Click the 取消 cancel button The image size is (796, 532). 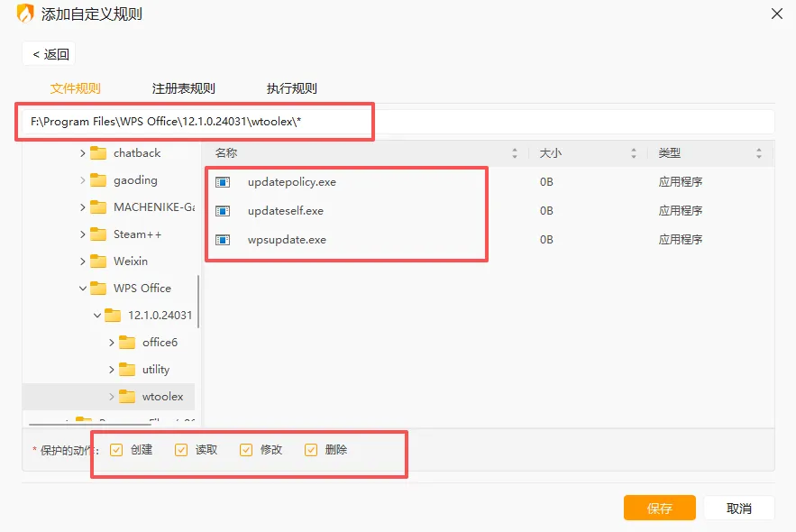click(738, 509)
